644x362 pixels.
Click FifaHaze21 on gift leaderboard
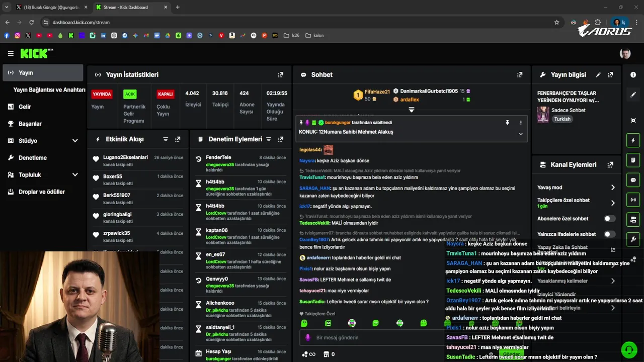click(x=377, y=92)
